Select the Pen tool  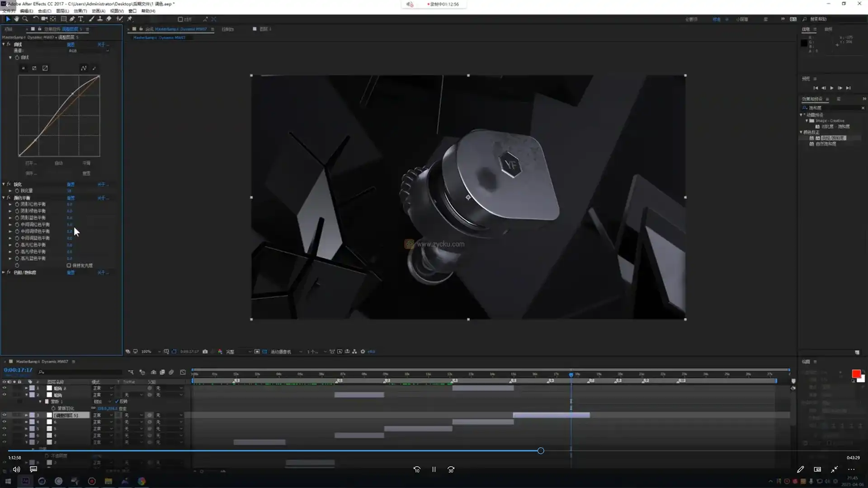pos(72,19)
